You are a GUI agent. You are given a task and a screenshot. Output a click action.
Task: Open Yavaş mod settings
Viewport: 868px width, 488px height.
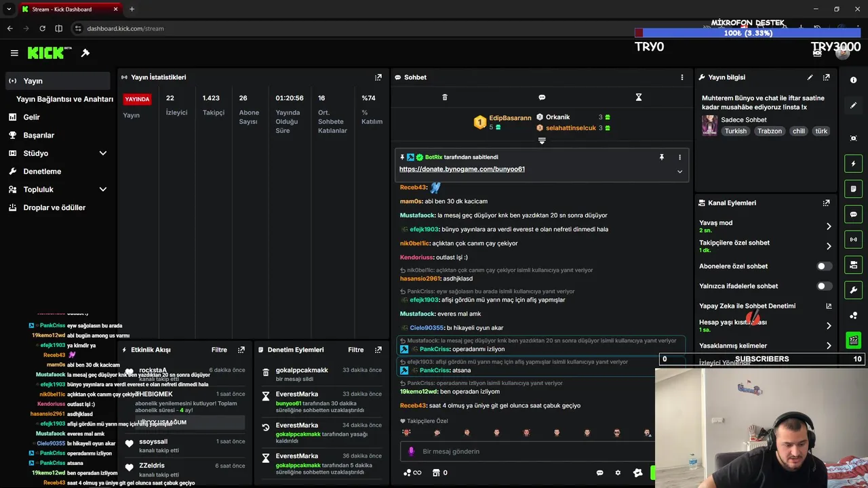765,226
